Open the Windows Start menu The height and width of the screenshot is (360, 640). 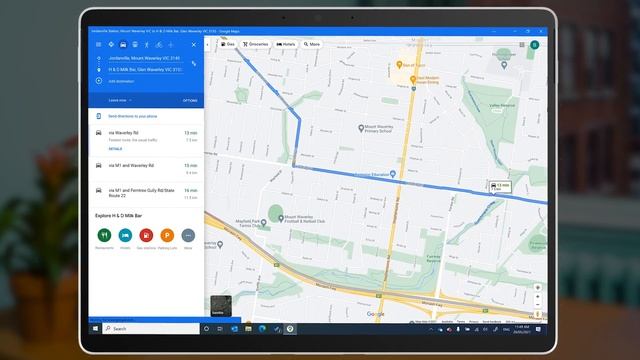[x=95, y=329]
